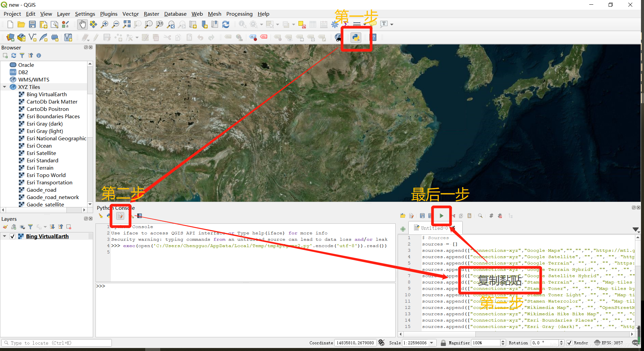
Task: Toggle the scale lock icon
Action: [443, 343]
